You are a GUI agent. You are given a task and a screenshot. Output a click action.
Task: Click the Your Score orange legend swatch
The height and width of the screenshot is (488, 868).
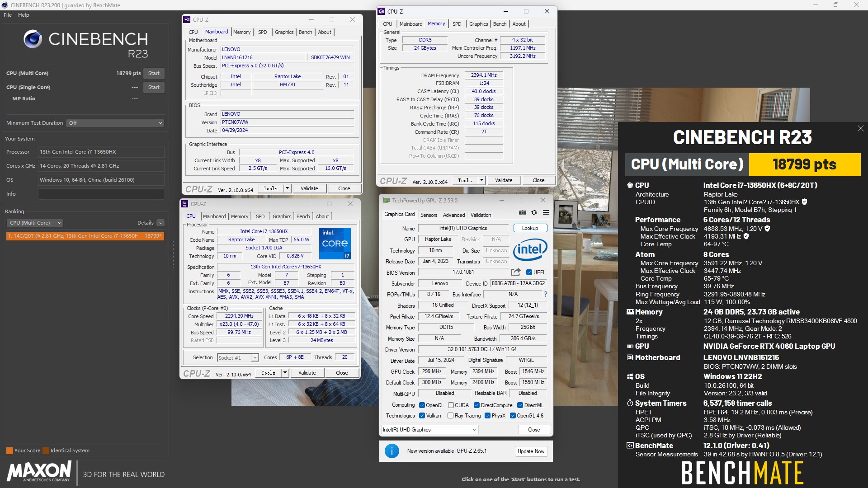pos(9,450)
